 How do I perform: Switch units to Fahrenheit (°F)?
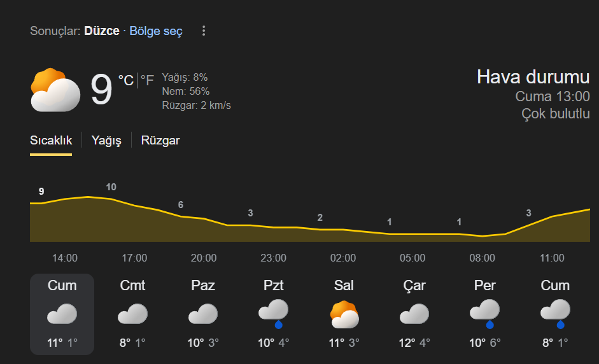click(147, 80)
